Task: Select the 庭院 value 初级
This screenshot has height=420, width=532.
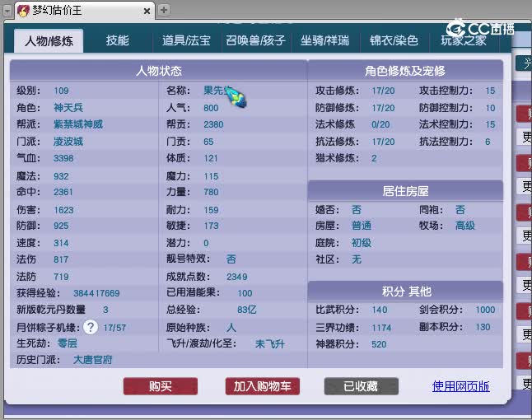Action: coord(362,243)
